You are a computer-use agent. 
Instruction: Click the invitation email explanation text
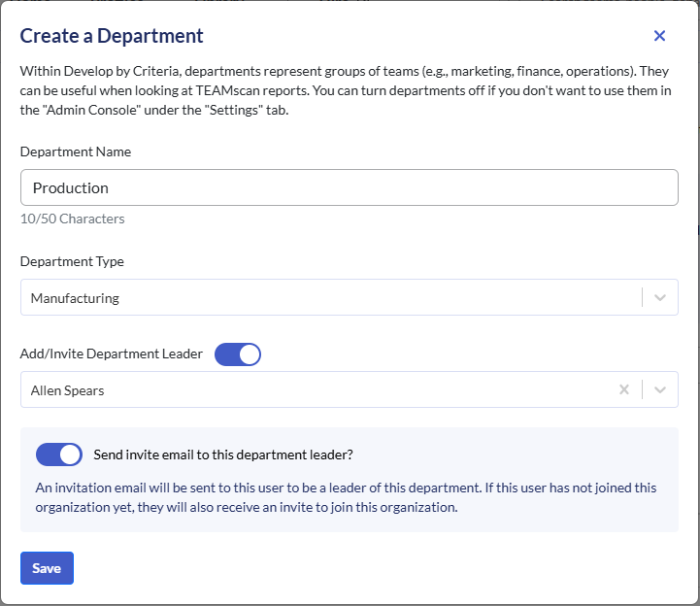point(346,497)
